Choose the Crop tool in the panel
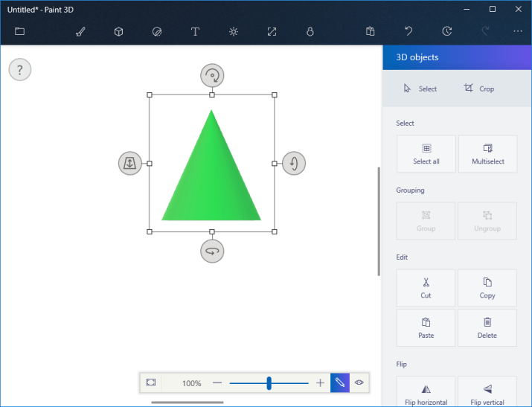This screenshot has height=407, width=532. 478,89
